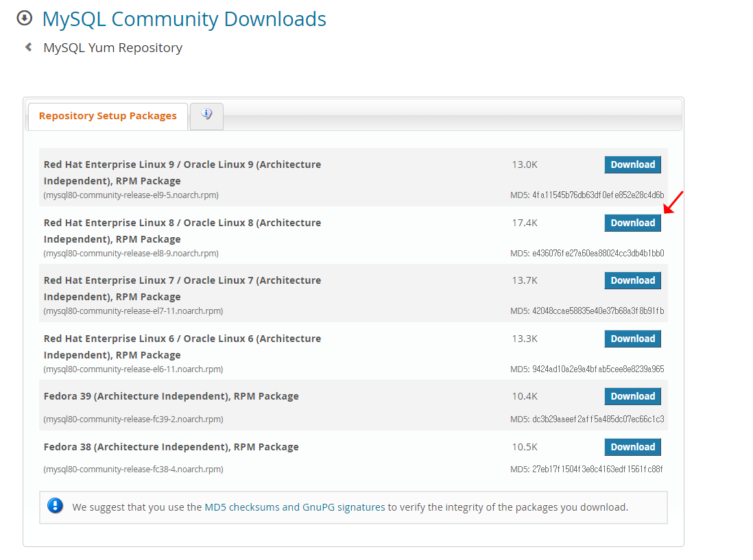Click the Red Hat Enterprise Linux 7 package title
The height and width of the screenshot is (560, 753).
182,289
